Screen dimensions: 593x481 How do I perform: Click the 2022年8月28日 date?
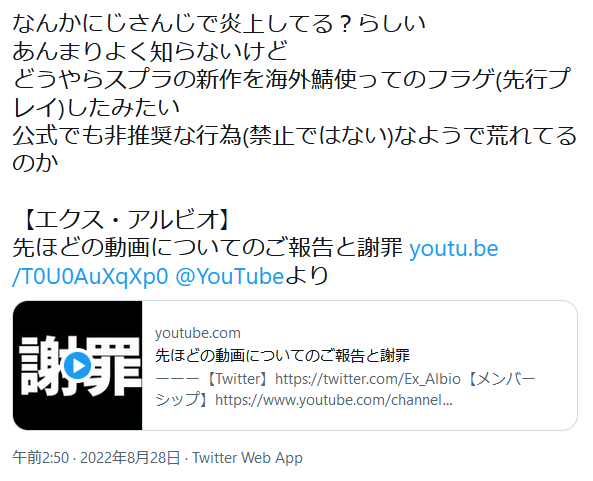click(130, 458)
